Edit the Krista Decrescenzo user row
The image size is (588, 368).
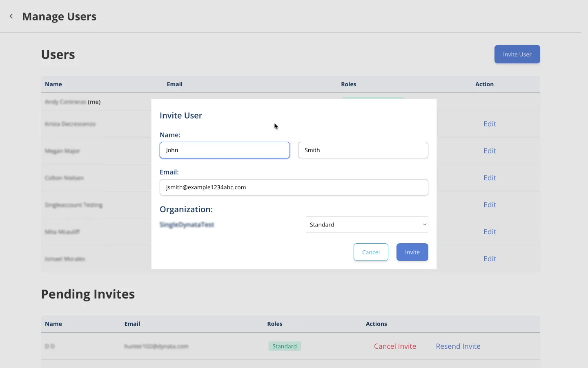click(x=490, y=124)
